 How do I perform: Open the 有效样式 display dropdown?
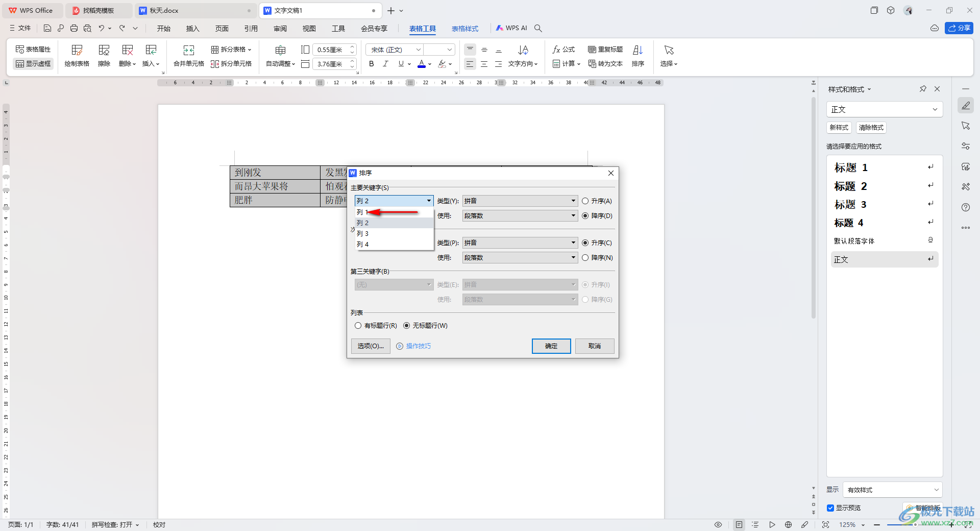pos(892,490)
